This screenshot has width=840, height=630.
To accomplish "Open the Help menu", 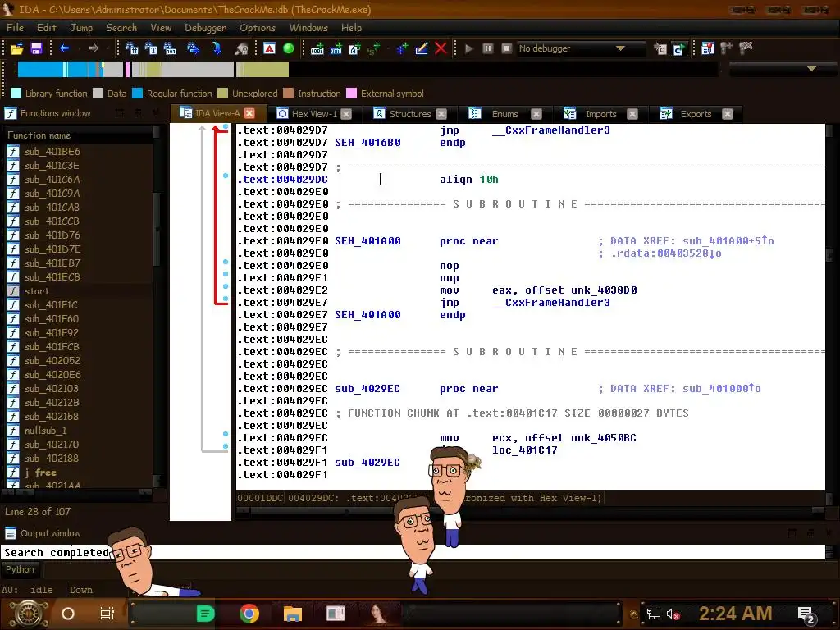I will point(351,28).
